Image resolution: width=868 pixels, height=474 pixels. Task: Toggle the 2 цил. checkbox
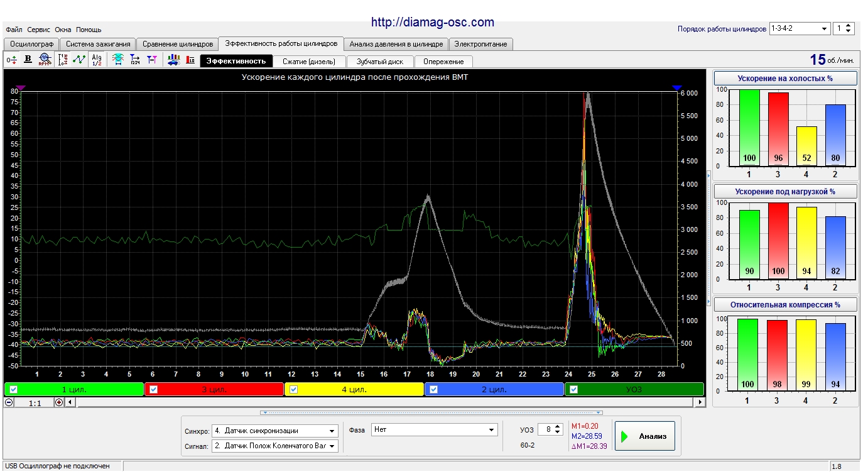(x=434, y=389)
